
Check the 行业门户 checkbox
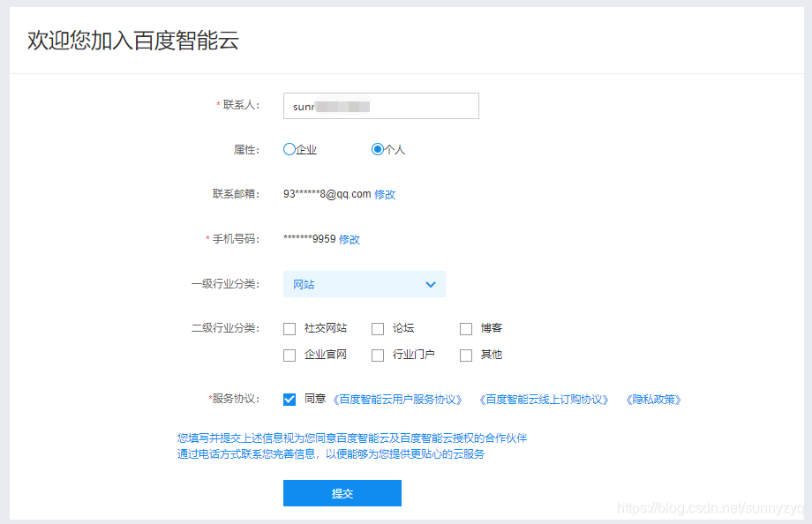(378, 356)
